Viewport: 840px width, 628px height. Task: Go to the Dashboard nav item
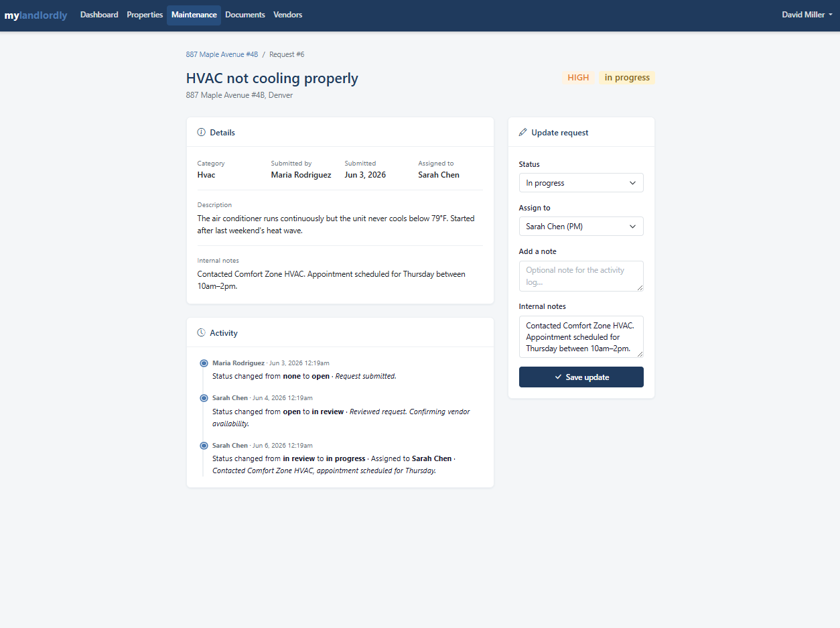pos(99,15)
